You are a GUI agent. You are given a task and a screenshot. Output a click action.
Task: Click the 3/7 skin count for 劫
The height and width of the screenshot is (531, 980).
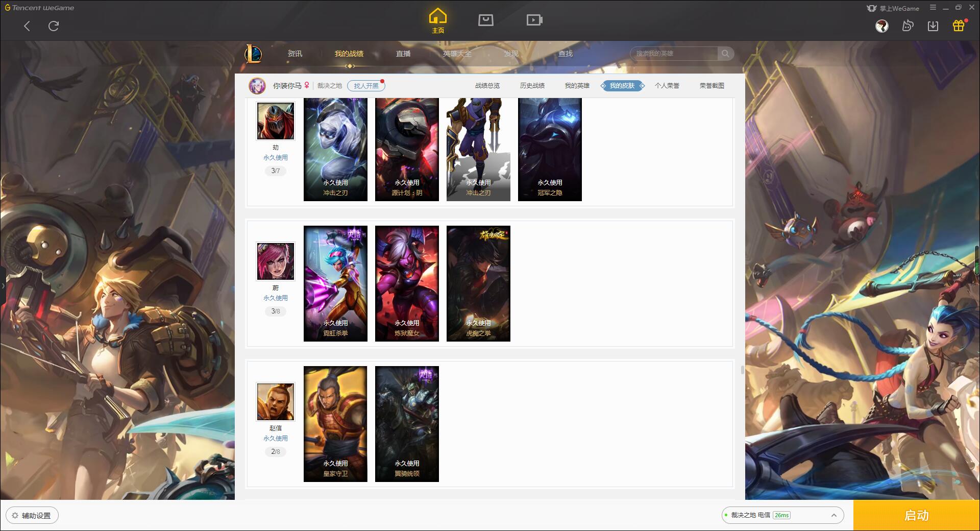tap(276, 171)
